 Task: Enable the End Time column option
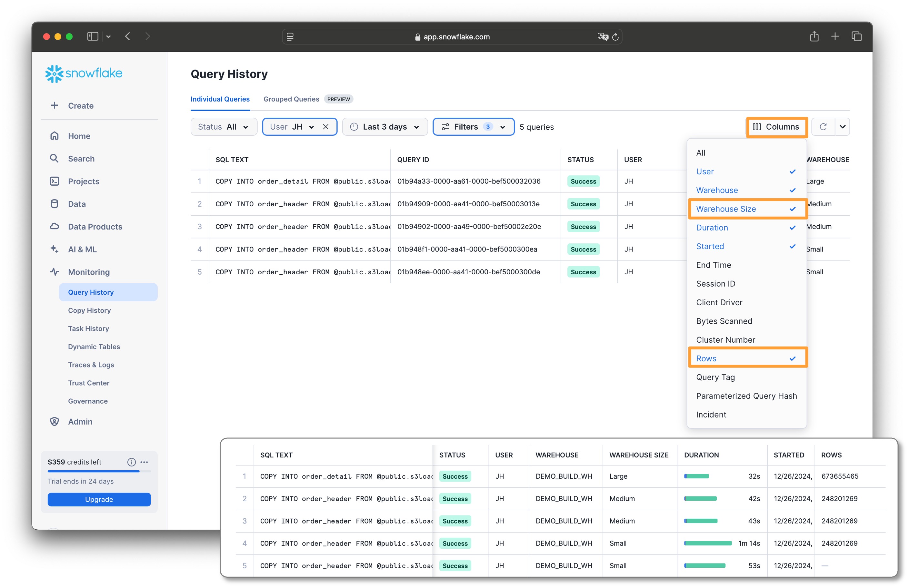pyautogui.click(x=714, y=265)
